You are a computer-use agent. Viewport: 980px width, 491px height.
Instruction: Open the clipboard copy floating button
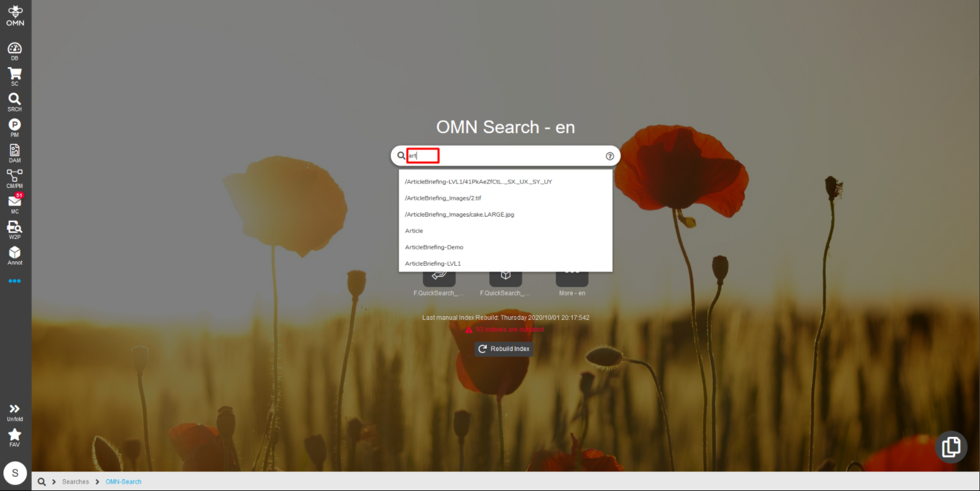(951, 447)
